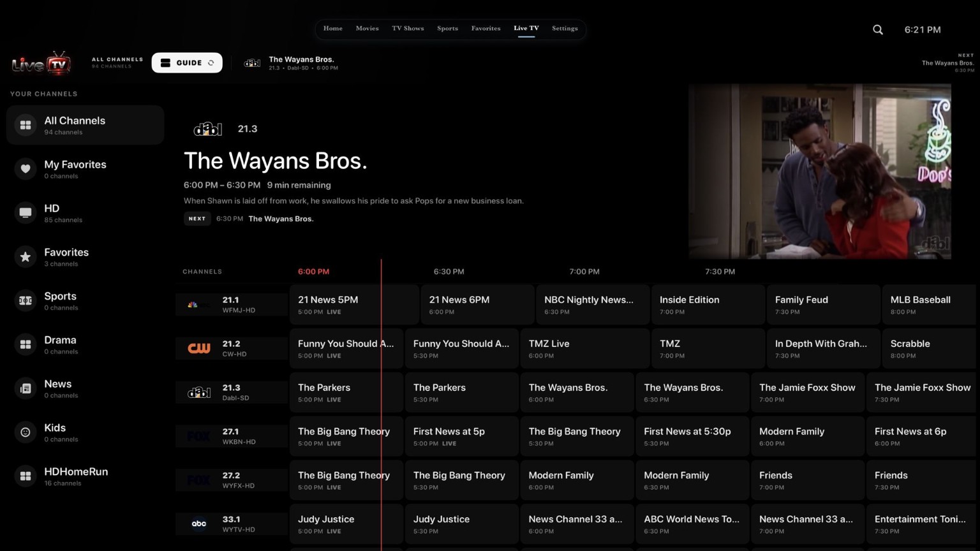Select channel 27.2 WYFX-HD row
The image size is (980, 551).
coord(231,480)
